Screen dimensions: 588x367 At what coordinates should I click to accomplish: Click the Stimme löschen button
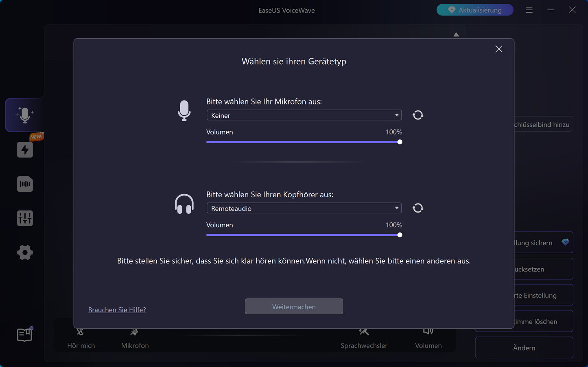[544, 321]
